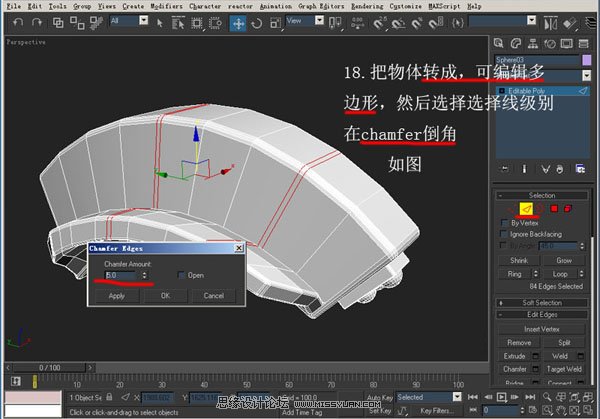
Task: Open the Hierarchy command panel tab
Action: [x=533, y=43]
